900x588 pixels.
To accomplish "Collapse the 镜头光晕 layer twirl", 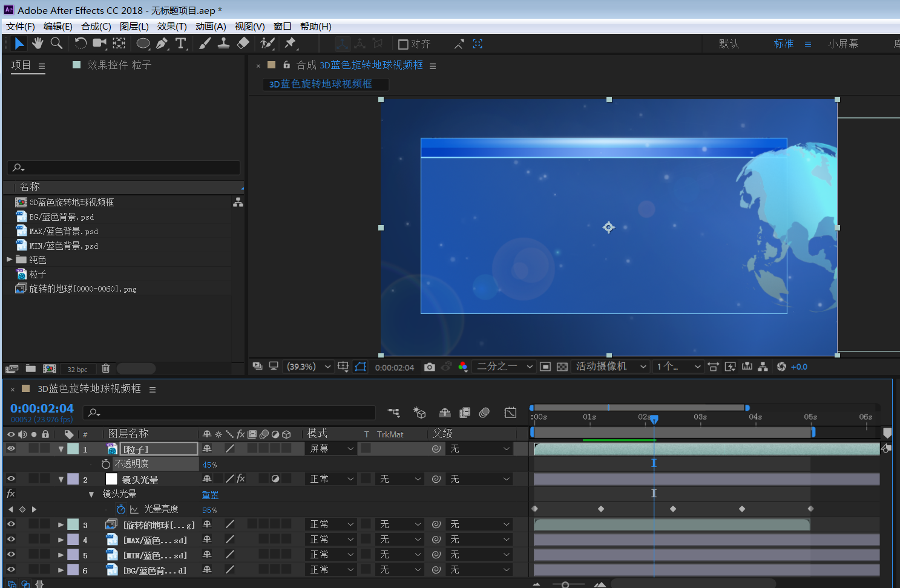I will pyautogui.click(x=61, y=479).
